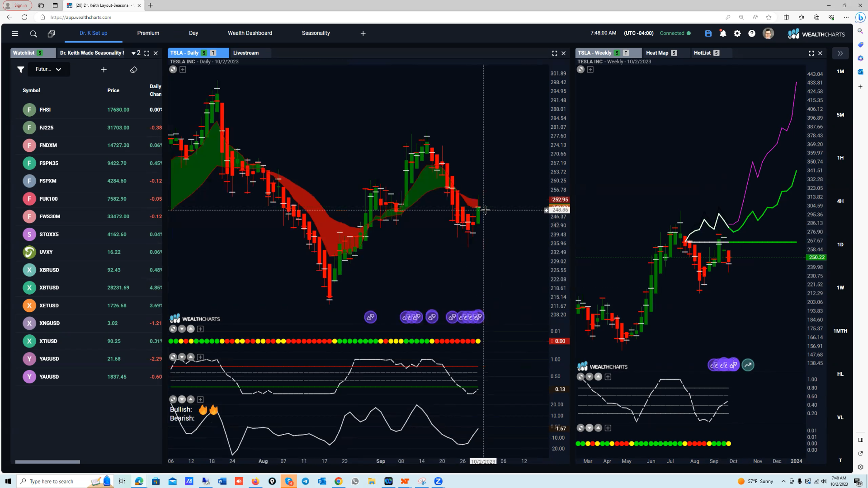Open daily chart tools circle icon
868x488 pixels.
[x=173, y=70]
